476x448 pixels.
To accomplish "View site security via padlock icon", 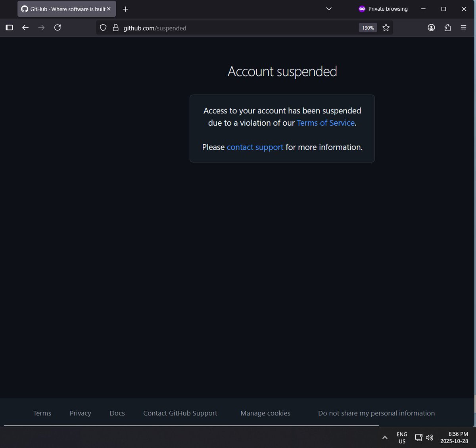I will [x=115, y=28].
